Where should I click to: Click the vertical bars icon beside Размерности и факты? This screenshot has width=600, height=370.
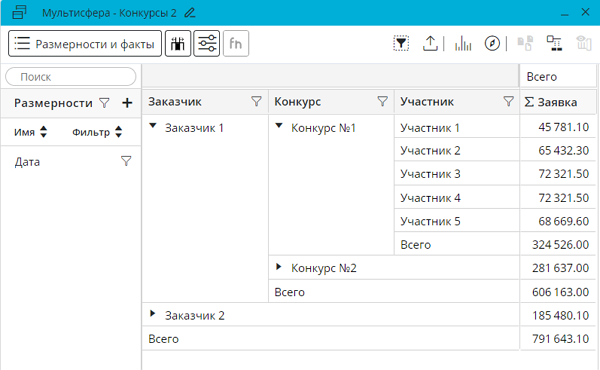pos(178,44)
